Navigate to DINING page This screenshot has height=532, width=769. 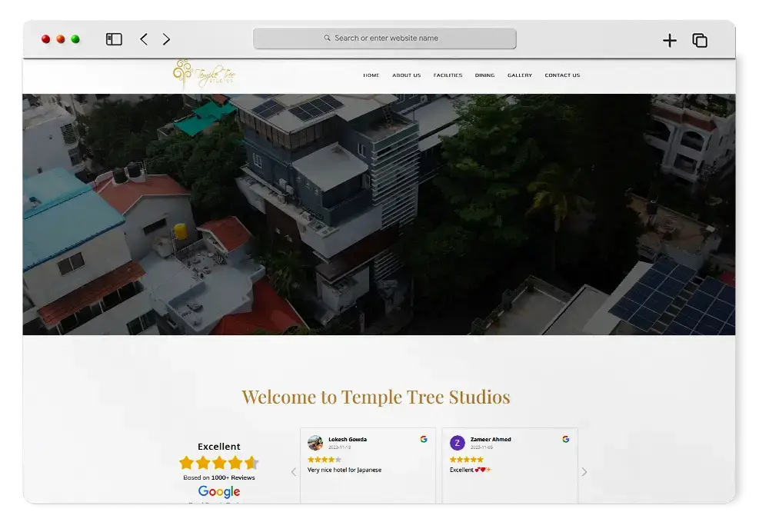coord(484,75)
